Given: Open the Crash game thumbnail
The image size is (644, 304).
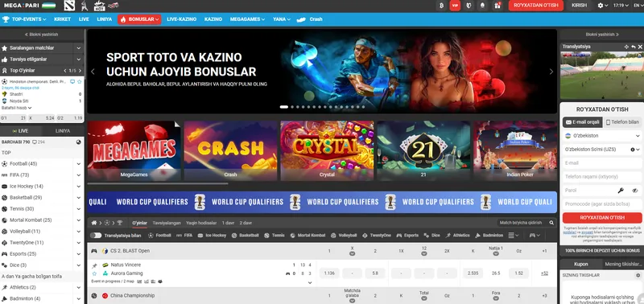Looking at the screenshot, I should [x=230, y=150].
